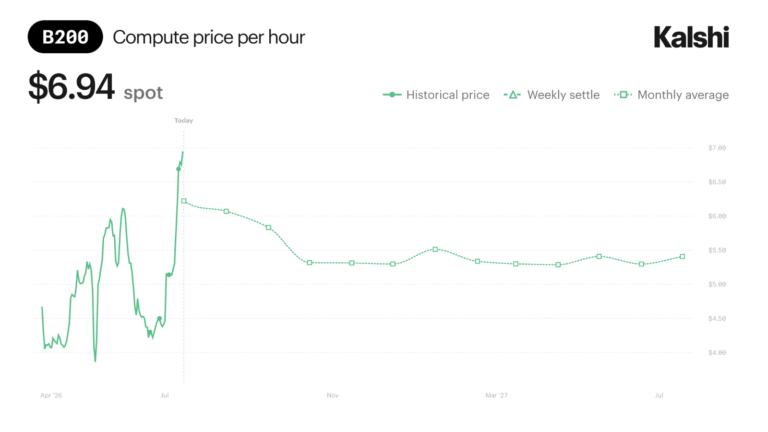Click the last monthly average square marker

tap(682, 257)
